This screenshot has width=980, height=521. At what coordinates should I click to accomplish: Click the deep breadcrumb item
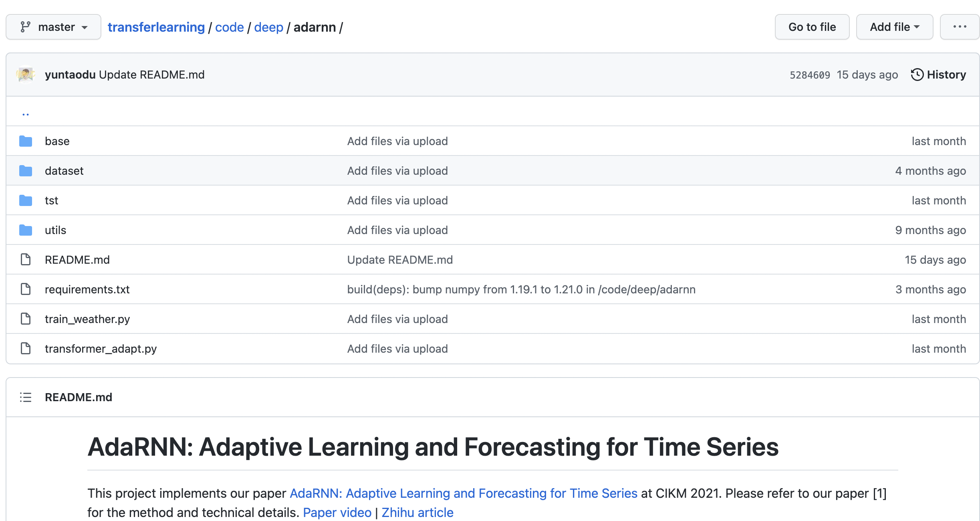tap(268, 27)
